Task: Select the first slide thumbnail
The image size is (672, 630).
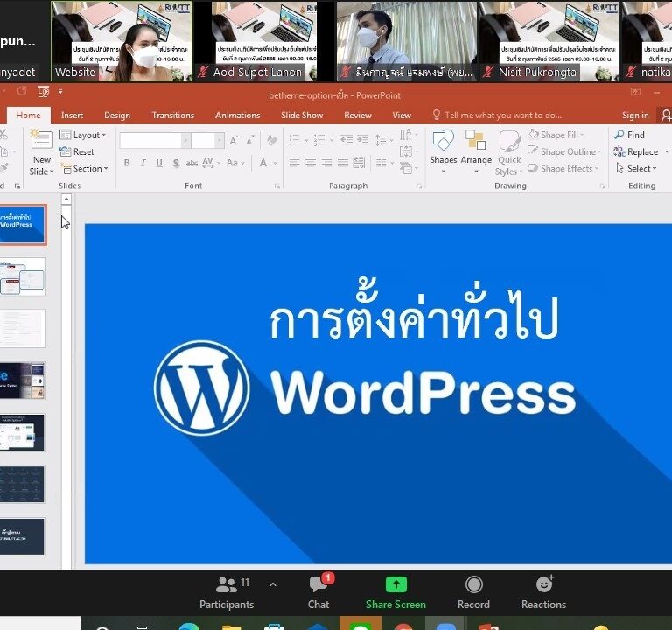Action: click(x=22, y=225)
